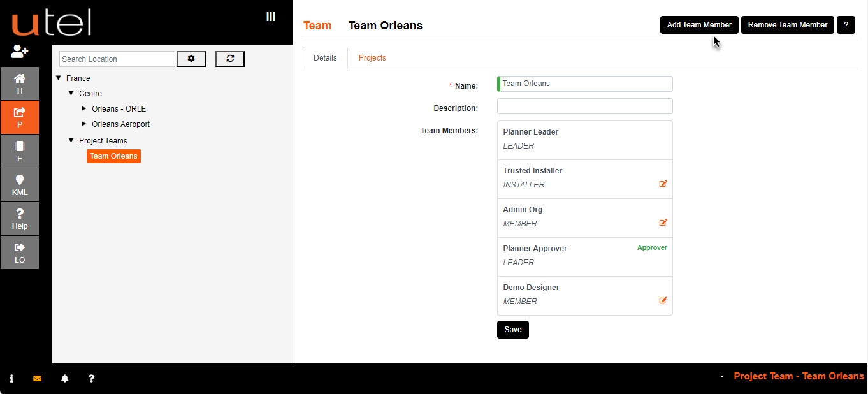Click the France tree label

[x=78, y=78]
